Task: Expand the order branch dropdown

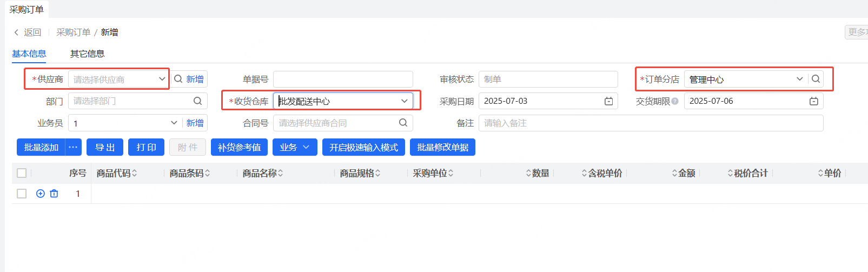Action: point(799,79)
